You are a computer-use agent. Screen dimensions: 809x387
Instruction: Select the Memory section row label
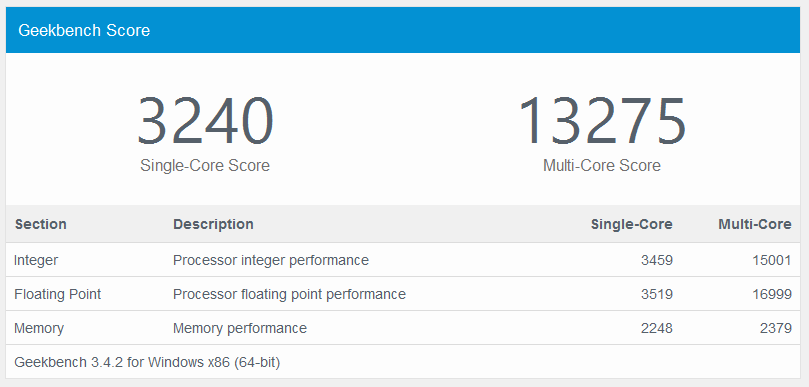[39, 328]
